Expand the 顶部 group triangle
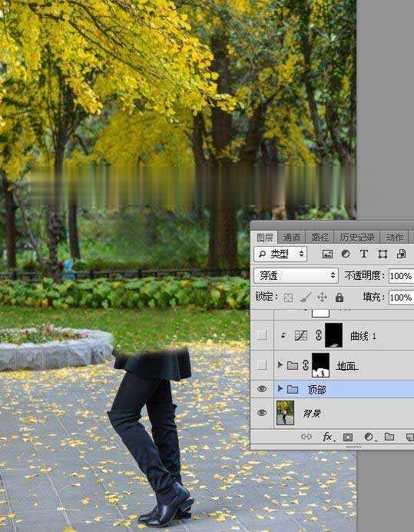The image size is (414, 532). (280, 389)
